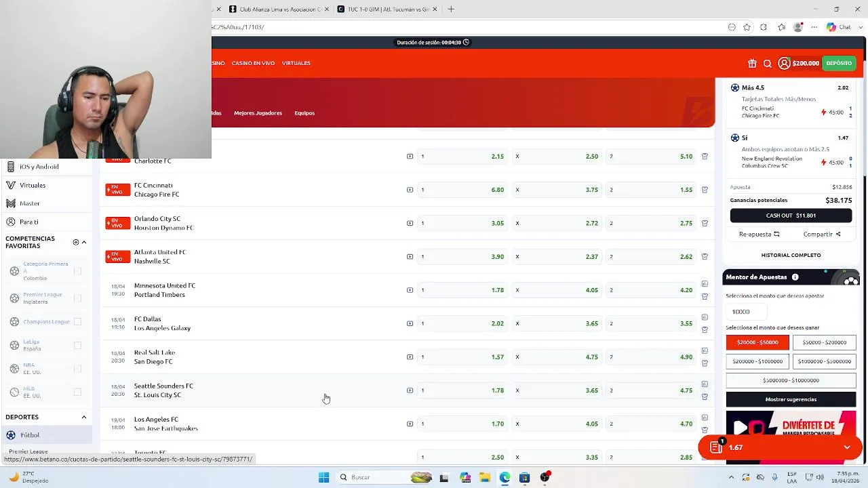Viewport: 868px width, 488px height.
Task: Select the $20000 - $50000 winnings range
Action: click(757, 342)
